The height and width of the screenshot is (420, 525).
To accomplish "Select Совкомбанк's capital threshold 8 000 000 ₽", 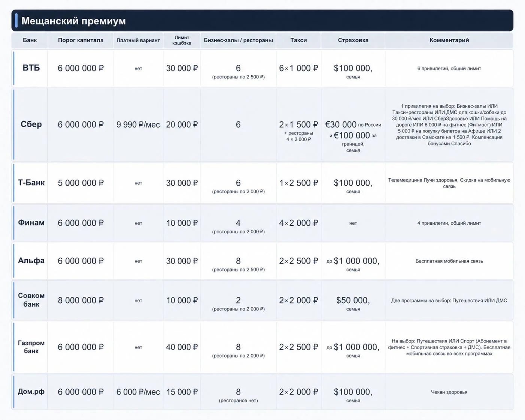I will coord(81,300).
